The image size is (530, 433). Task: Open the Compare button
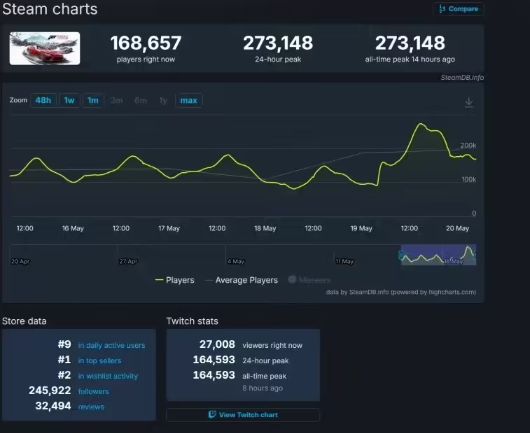458,9
